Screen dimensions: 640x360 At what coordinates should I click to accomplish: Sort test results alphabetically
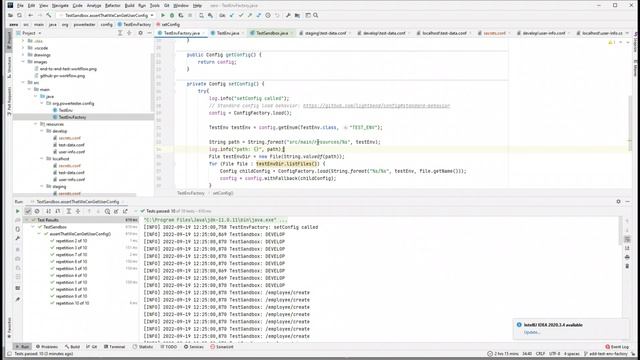pyautogui.click(x=49, y=211)
